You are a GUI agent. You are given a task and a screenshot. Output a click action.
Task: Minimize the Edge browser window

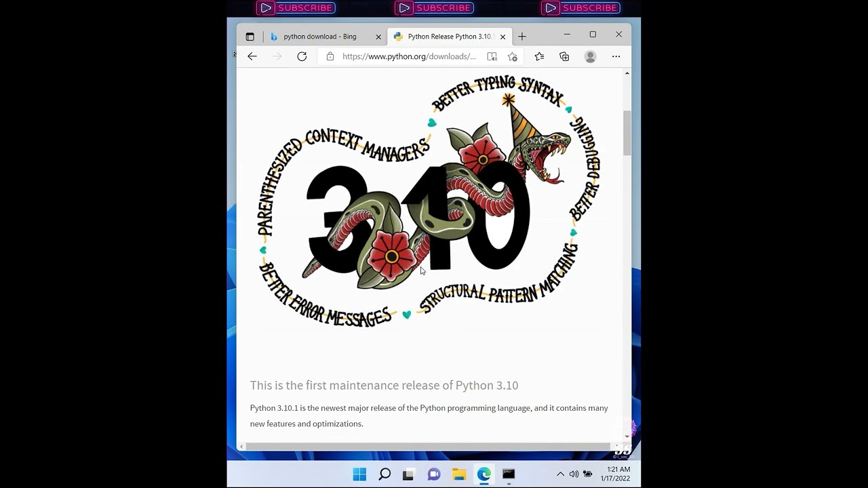click(567, 35)
